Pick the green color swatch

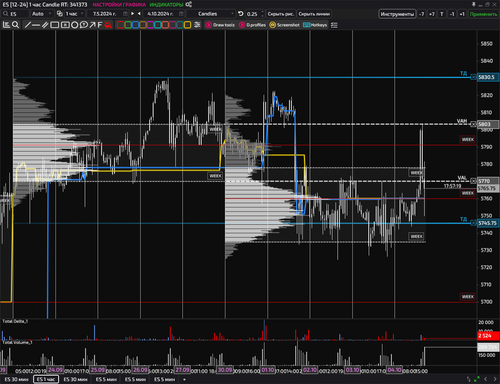click(128, 25)
